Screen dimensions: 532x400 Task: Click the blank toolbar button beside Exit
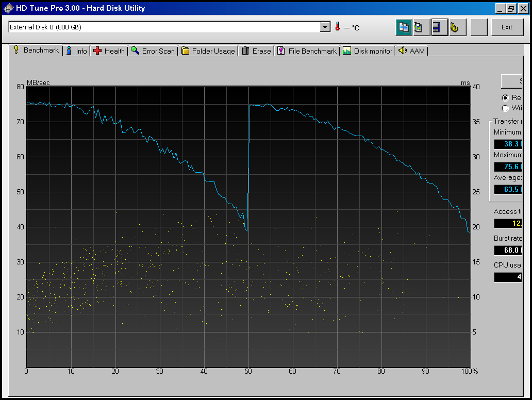pos(479,27)
